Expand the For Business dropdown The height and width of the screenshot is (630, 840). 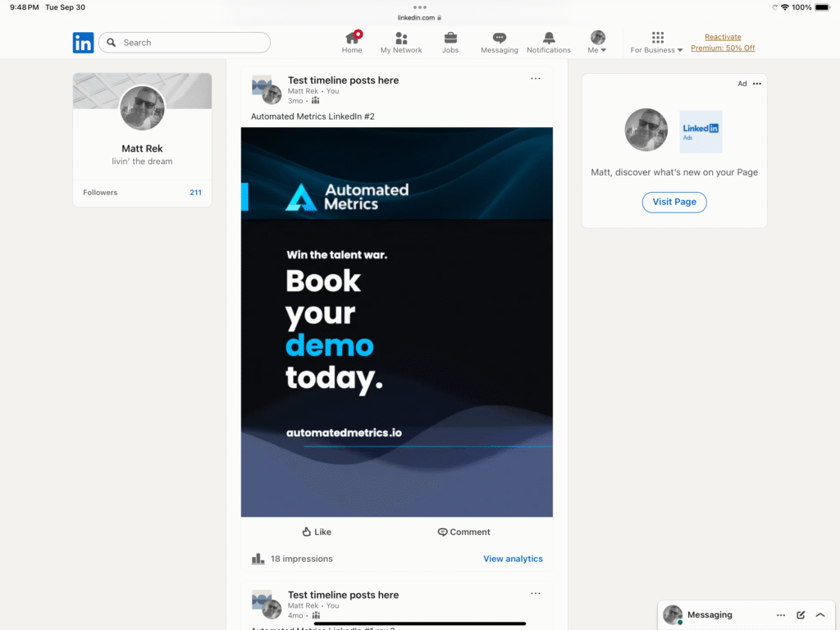657,43
